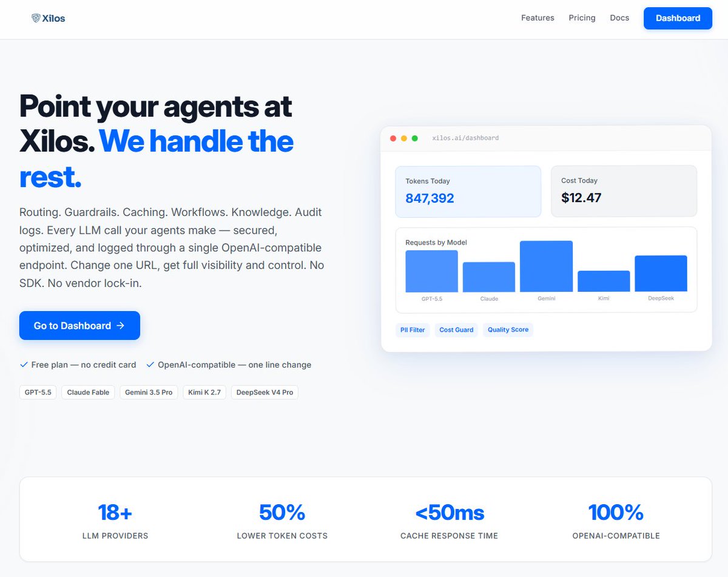Click the Claude bar in chart
This screenshot has height=577, width=728.
click(489, 277)
